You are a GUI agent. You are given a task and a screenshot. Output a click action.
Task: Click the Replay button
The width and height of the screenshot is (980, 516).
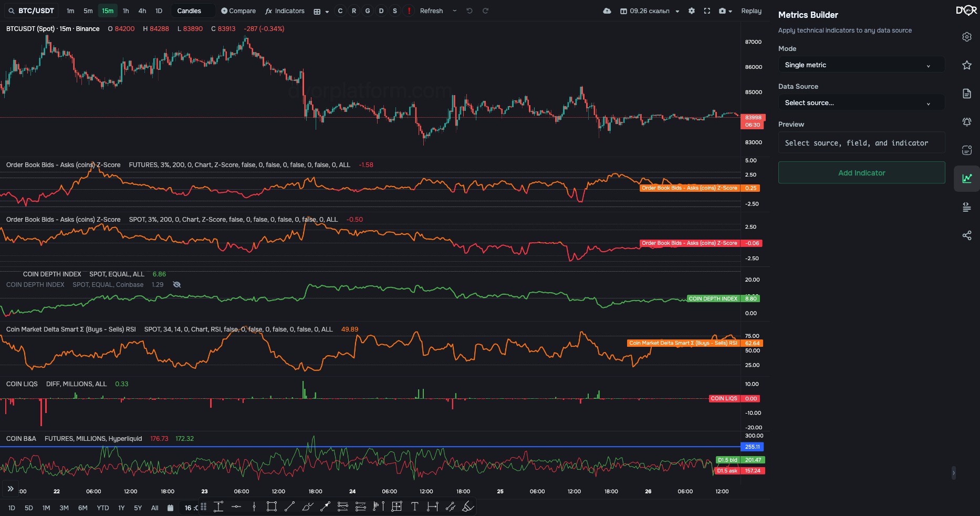[751, 11]
